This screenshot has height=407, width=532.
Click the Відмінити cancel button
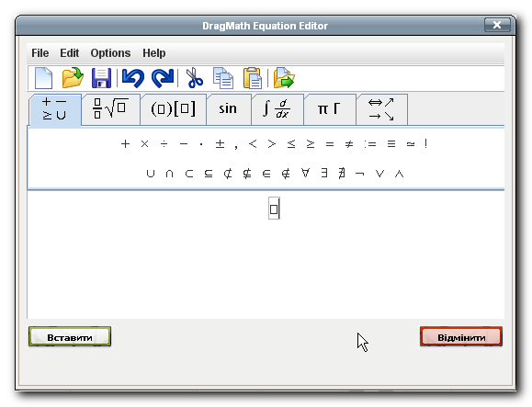(461, 337)
